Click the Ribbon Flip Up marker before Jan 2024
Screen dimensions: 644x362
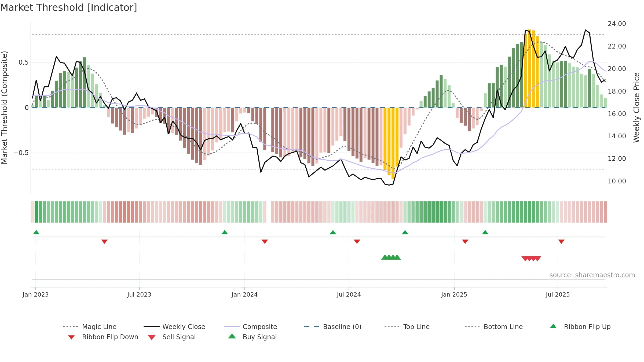click(225, 232)
